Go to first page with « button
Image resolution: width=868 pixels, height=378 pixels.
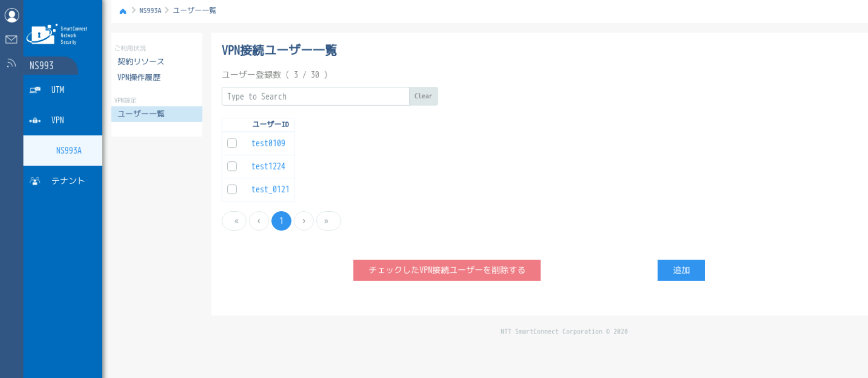(x=234, y=221)
